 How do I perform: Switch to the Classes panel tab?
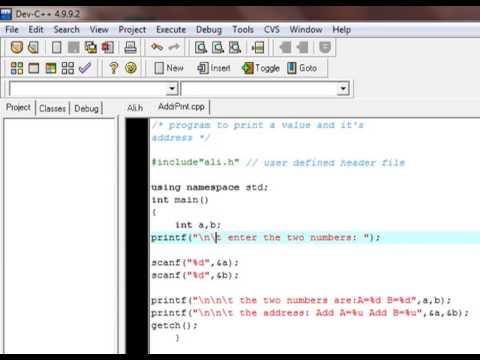[x=52, y=108]
